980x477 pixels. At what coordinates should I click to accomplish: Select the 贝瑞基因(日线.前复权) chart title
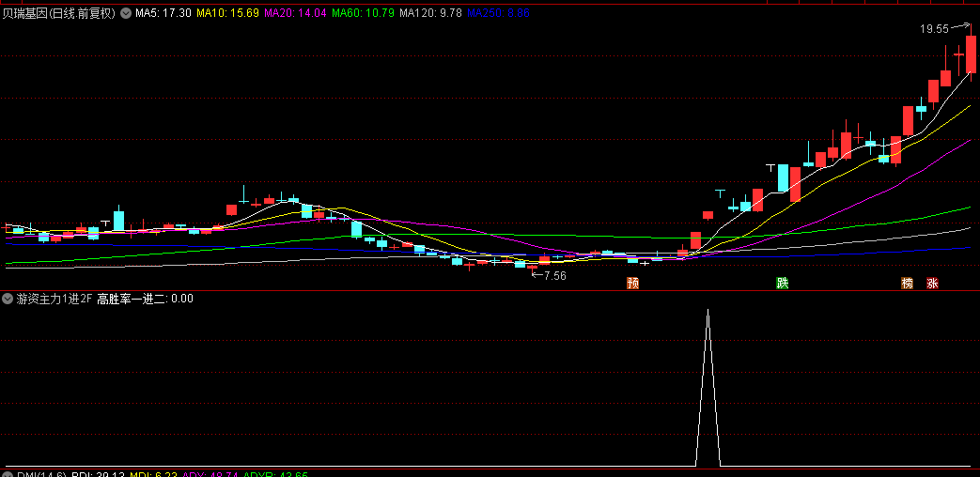click(59, 13)
